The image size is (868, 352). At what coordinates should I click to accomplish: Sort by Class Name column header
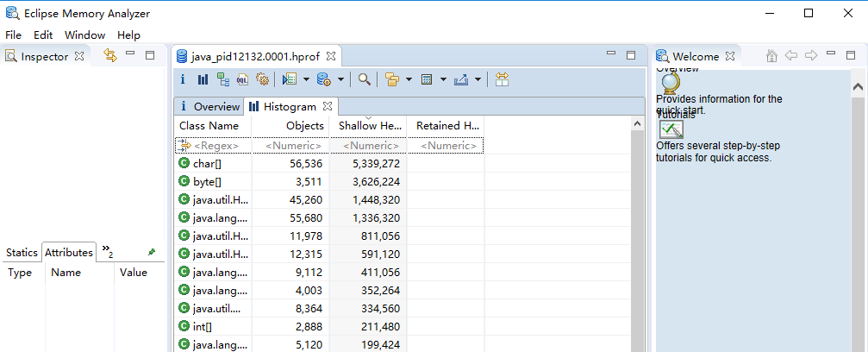coord(213,126)
